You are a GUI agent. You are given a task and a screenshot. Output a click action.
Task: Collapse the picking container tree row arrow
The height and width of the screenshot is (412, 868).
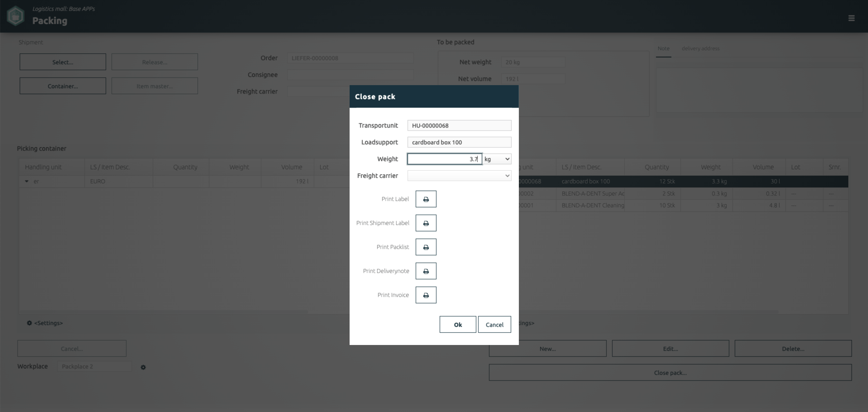click(x=27, y=181)
